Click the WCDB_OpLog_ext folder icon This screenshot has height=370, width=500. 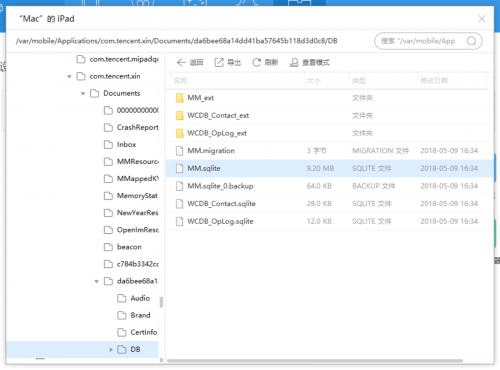click(x=180, y=133)
